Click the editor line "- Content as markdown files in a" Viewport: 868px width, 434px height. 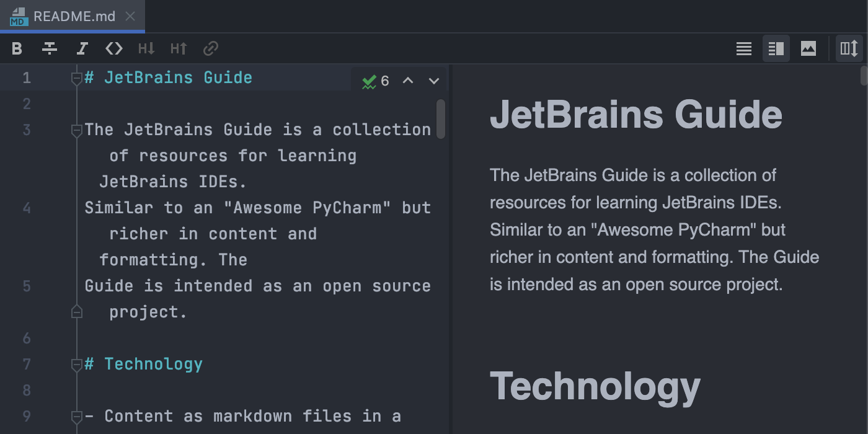click(x=243, y=416)
